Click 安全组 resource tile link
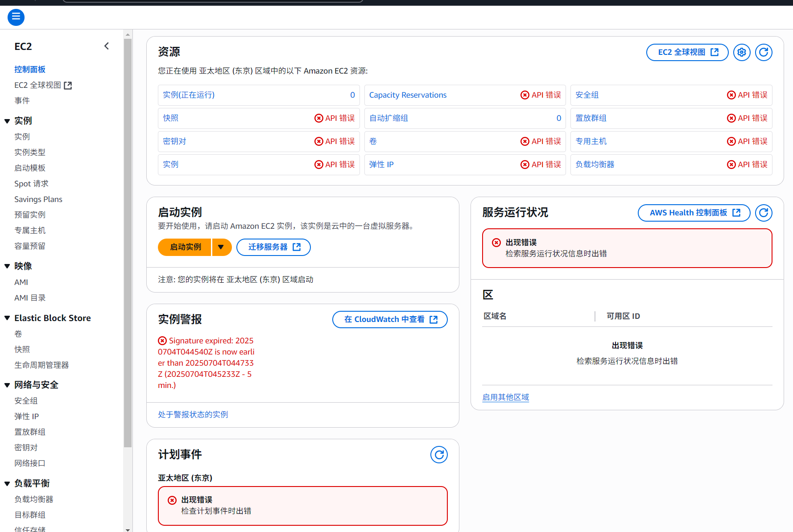Viewport: 793px width, 532px height. [587, 95]
